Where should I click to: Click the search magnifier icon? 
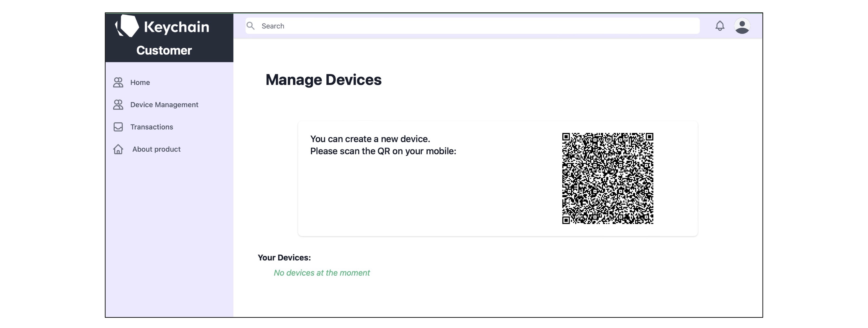(x=250, y=26)
